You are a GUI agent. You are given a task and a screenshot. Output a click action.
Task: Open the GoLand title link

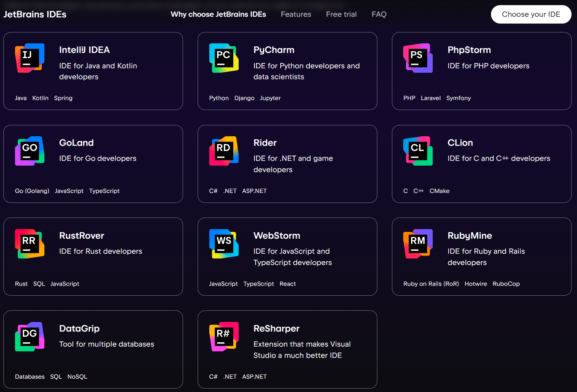tap(76, 143)
